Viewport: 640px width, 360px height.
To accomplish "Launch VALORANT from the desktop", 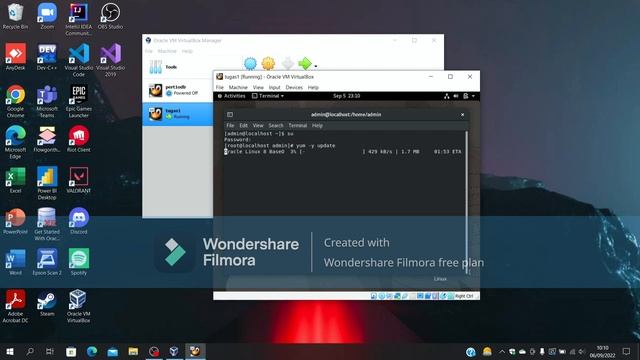I will tap(78, 180).
